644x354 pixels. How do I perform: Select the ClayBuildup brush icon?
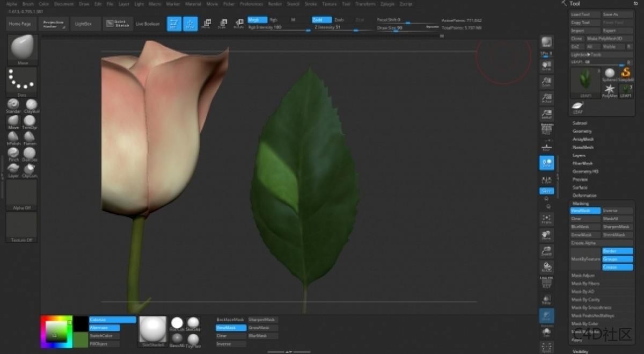click(x=31, y=105)
